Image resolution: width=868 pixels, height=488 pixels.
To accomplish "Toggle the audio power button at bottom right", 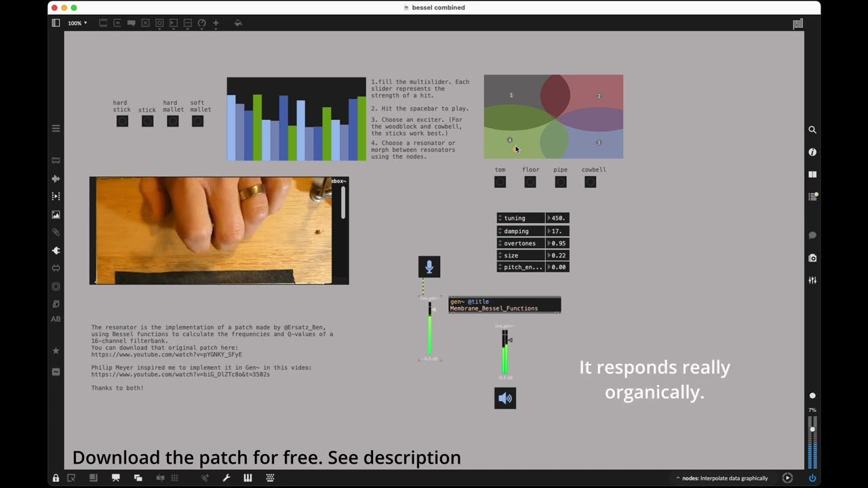I will point(812,478).
